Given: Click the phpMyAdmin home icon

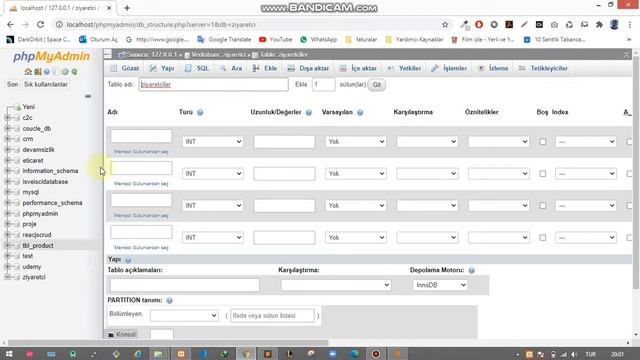Looking at the screenshot, I should (x=28, y=71).
